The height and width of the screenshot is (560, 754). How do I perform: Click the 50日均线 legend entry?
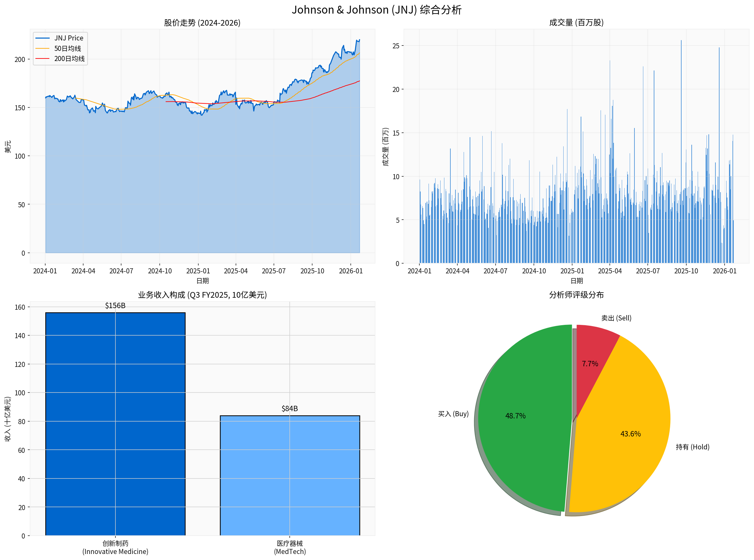[x=67, y=48]
